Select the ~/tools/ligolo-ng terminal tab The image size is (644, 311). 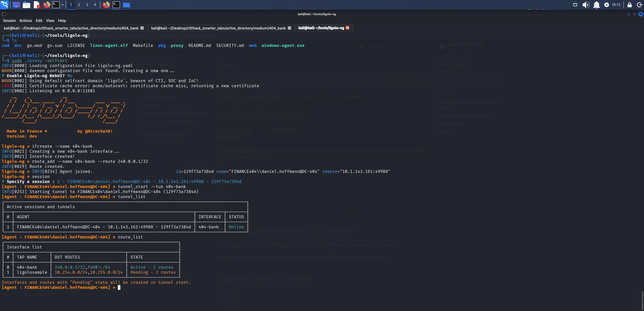tap(321, 28)
